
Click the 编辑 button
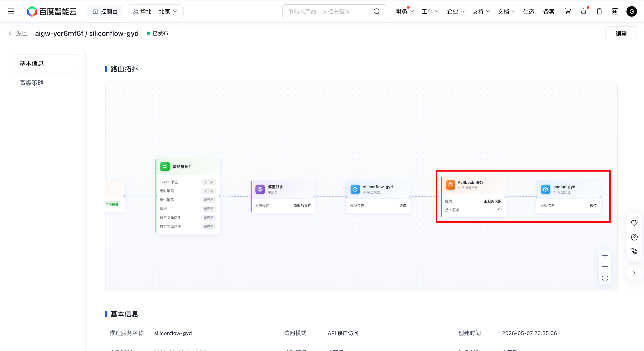pos(621,33)
